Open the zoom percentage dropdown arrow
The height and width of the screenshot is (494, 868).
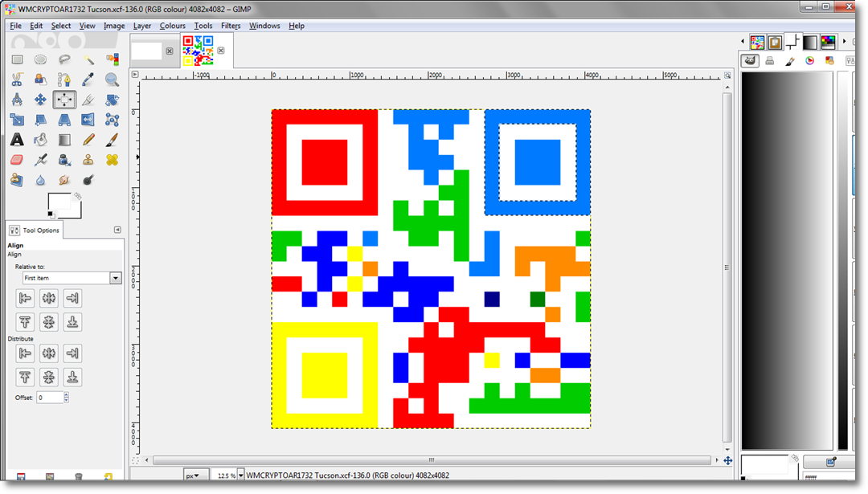click(241, 476)
